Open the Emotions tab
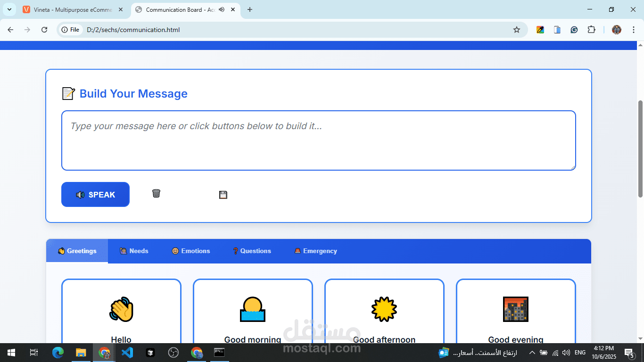This screenshot has height=362, width=644. coord(191,251)
